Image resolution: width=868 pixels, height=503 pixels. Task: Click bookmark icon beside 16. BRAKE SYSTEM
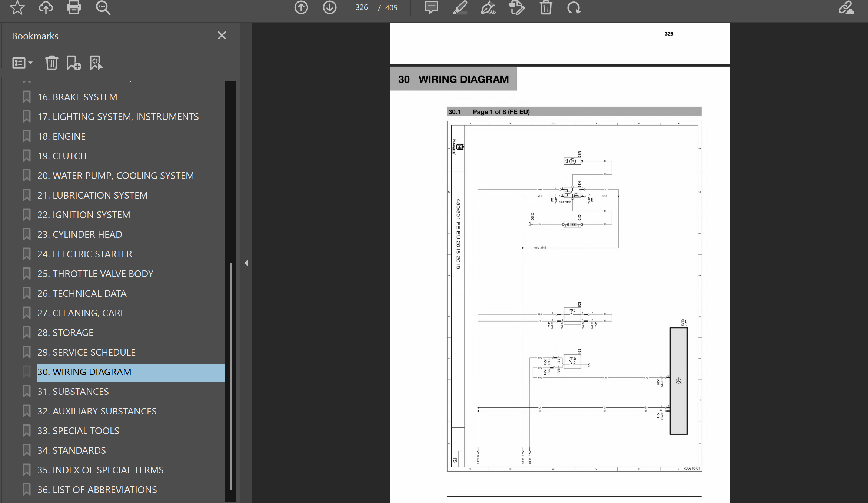pos(26,97)
